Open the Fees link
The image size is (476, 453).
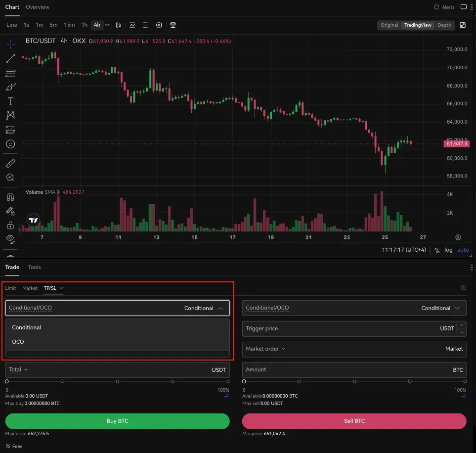pyautogui.click(x=14, y=446)
